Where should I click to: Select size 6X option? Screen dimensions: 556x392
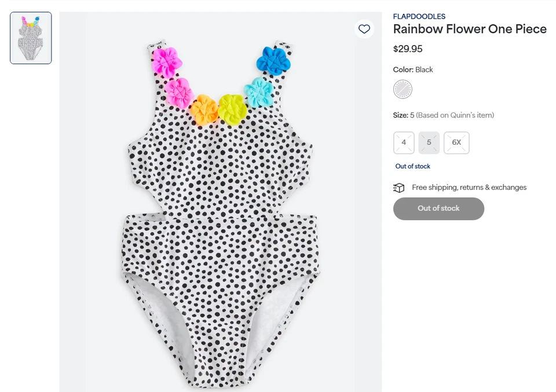pyautogui.click(x=456, y=142)
